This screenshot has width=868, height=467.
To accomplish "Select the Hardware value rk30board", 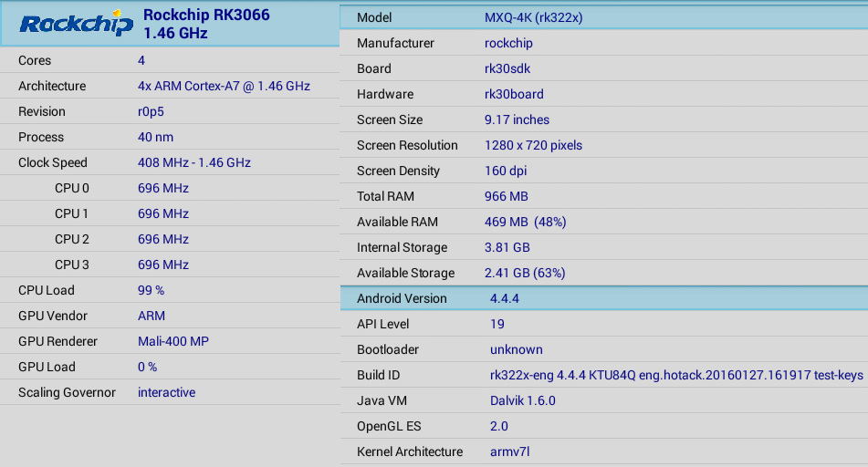I will 514,94.
